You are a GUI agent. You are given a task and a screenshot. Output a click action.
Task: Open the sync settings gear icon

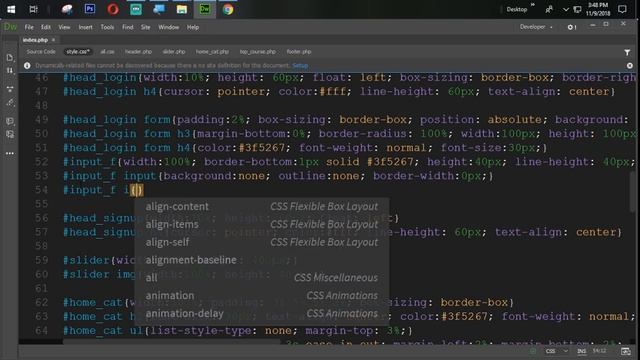point(571,27)
